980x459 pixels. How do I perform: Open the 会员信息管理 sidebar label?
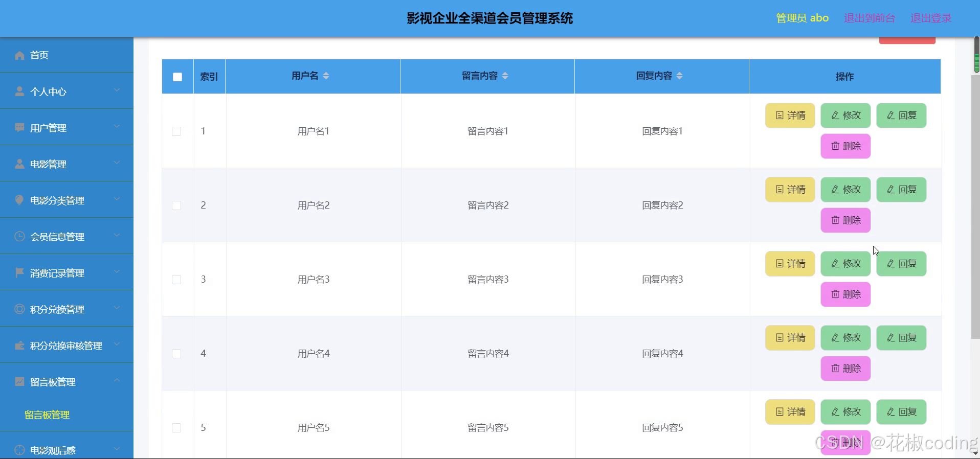[x=57, y=237]
